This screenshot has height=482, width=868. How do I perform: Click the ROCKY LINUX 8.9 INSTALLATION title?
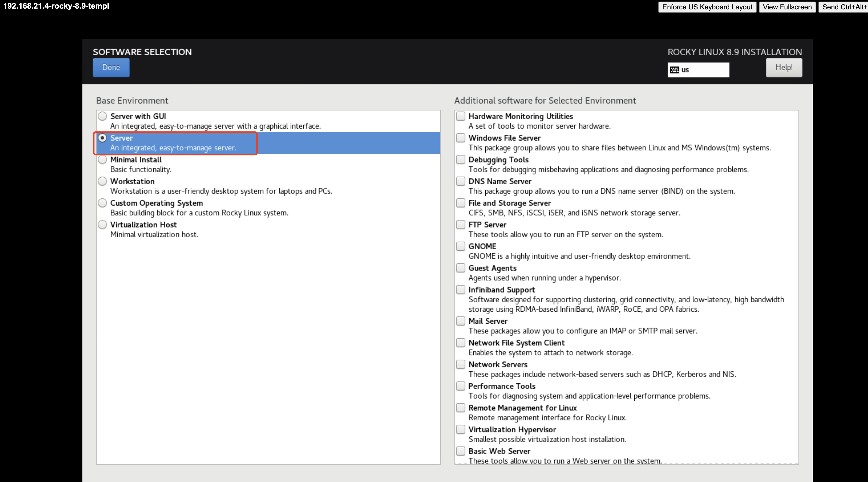coord(734,52)
